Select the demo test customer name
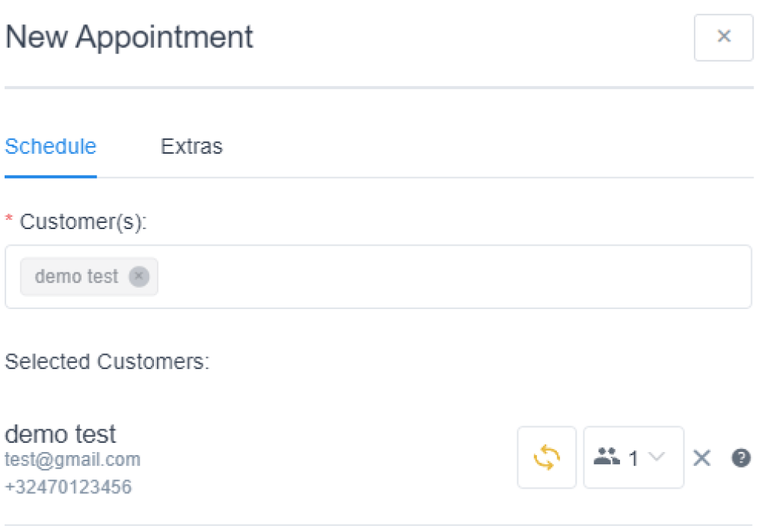780x532 pixels. tap(61, 435)
